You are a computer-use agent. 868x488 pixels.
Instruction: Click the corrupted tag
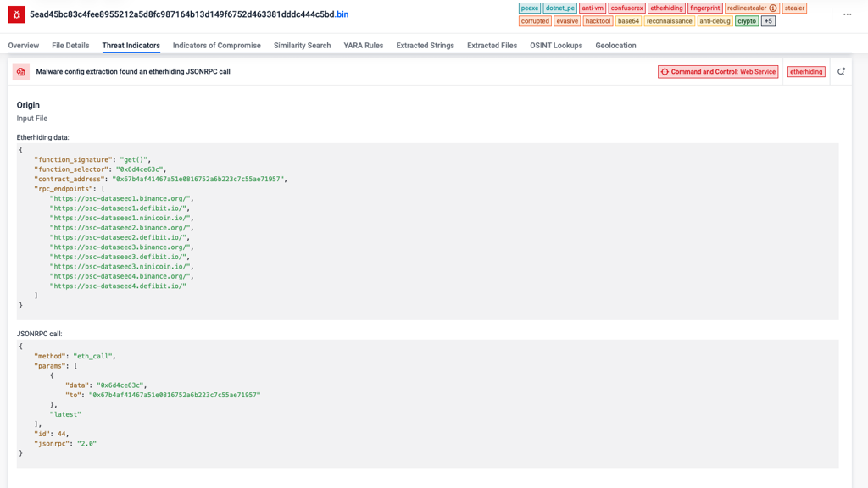tap(535, 21)
